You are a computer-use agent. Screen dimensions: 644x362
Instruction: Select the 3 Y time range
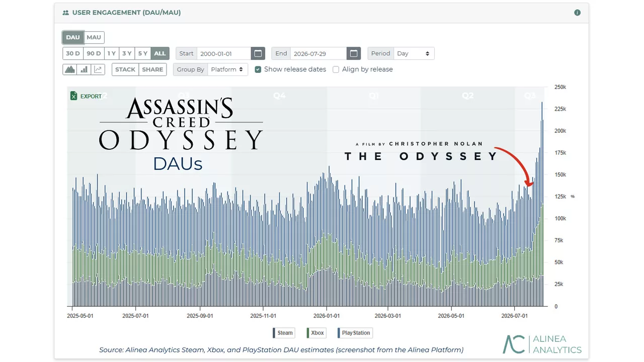[x=127, y=53]
